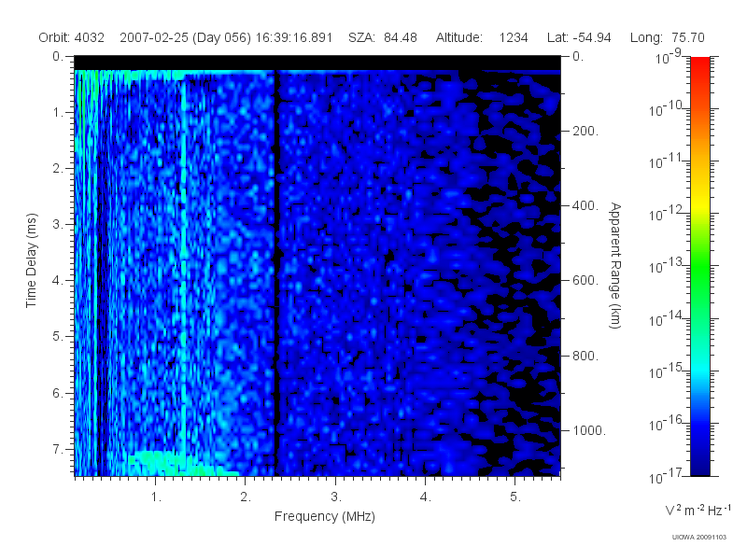Click the 'Long: 75.70' text
Screen dimensions: 747x560
[x=667, y=37]
